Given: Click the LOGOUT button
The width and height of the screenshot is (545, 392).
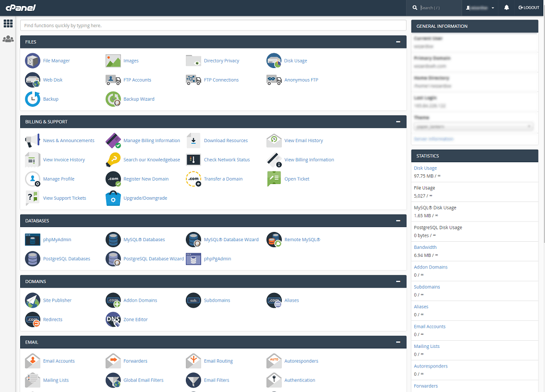Looking at the screenshot, I should (529, 8).
